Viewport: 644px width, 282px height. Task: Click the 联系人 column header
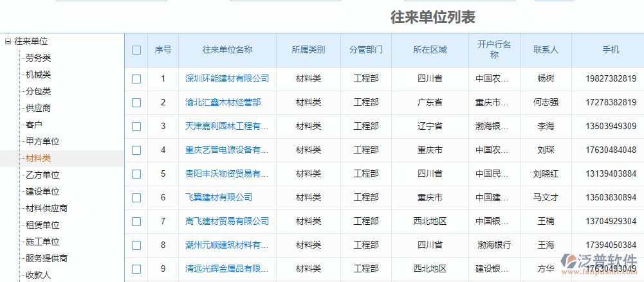(x=546, y=50)
